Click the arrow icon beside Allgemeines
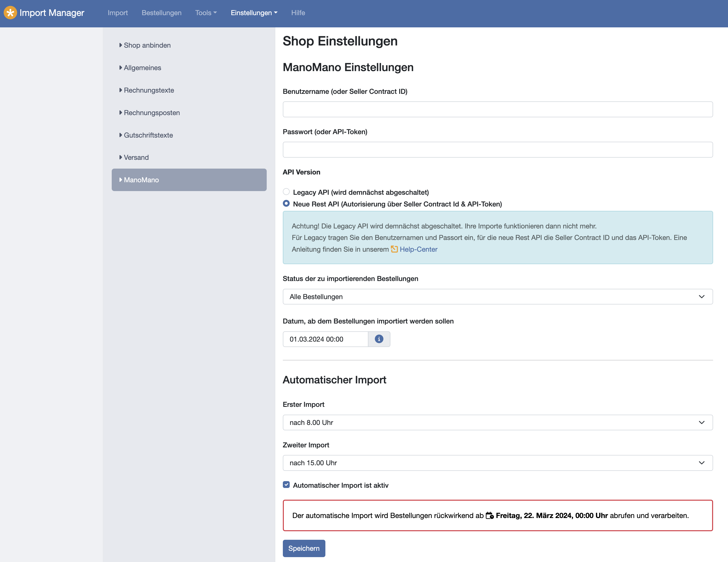This screenshot has width=728, height=562. point(121,68)
